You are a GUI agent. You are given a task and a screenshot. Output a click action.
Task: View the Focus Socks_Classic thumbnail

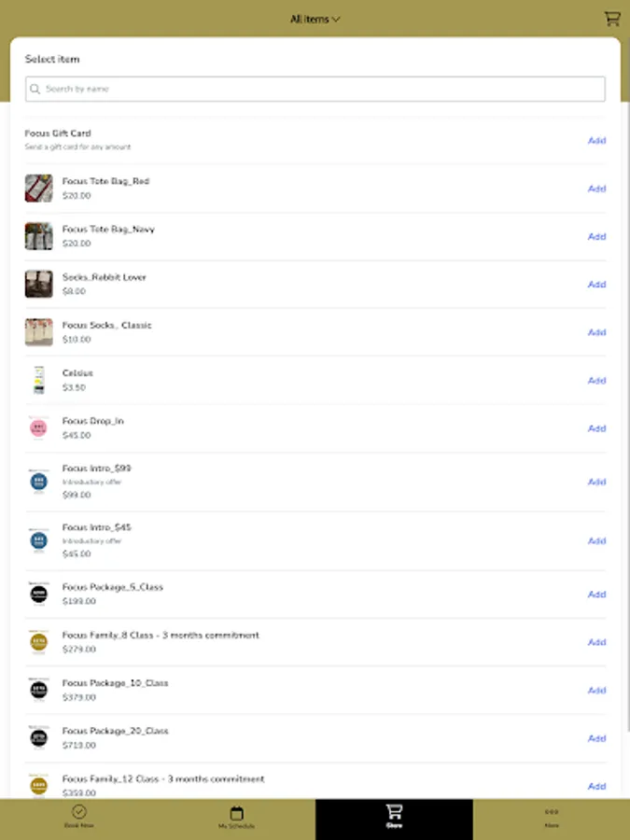(x=37, y=331)
